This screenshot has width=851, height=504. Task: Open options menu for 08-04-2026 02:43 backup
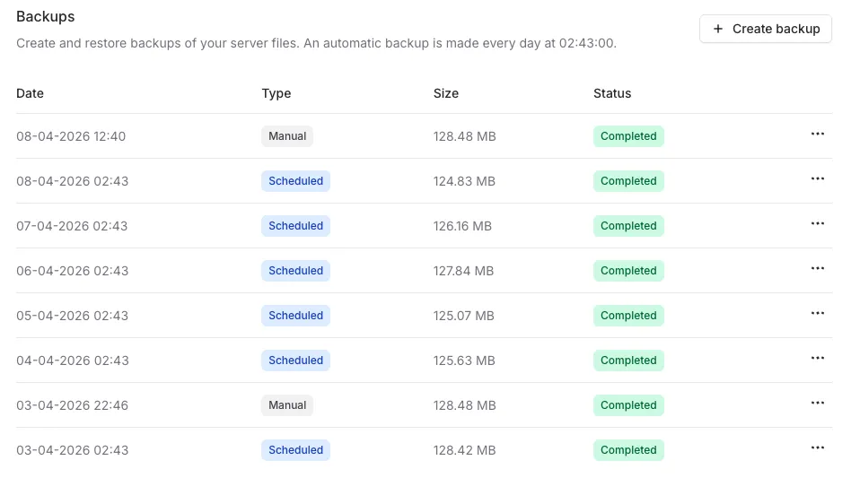click(818, 178)
